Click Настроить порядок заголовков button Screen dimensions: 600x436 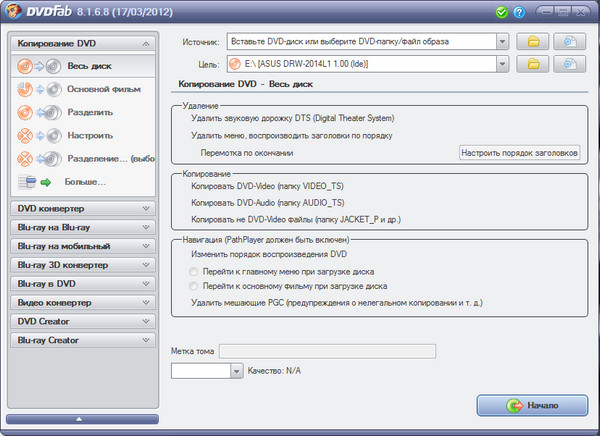[x=519, y=153]
